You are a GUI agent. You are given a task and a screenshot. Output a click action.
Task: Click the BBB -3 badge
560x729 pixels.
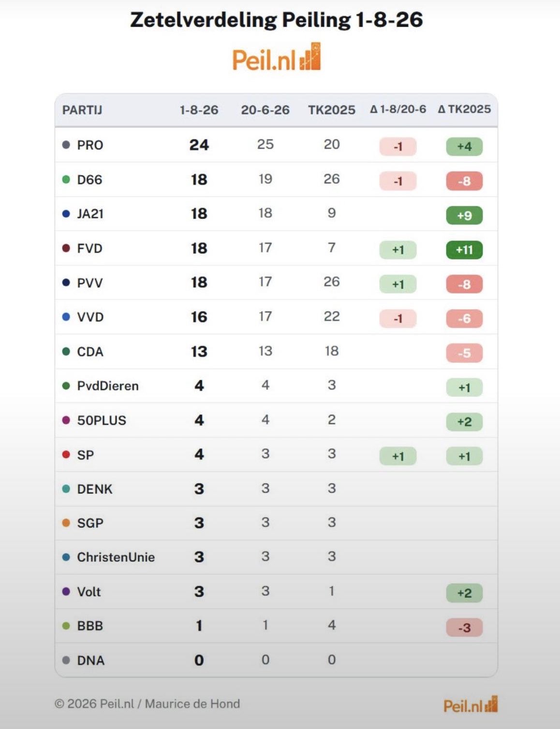[464, 627]
